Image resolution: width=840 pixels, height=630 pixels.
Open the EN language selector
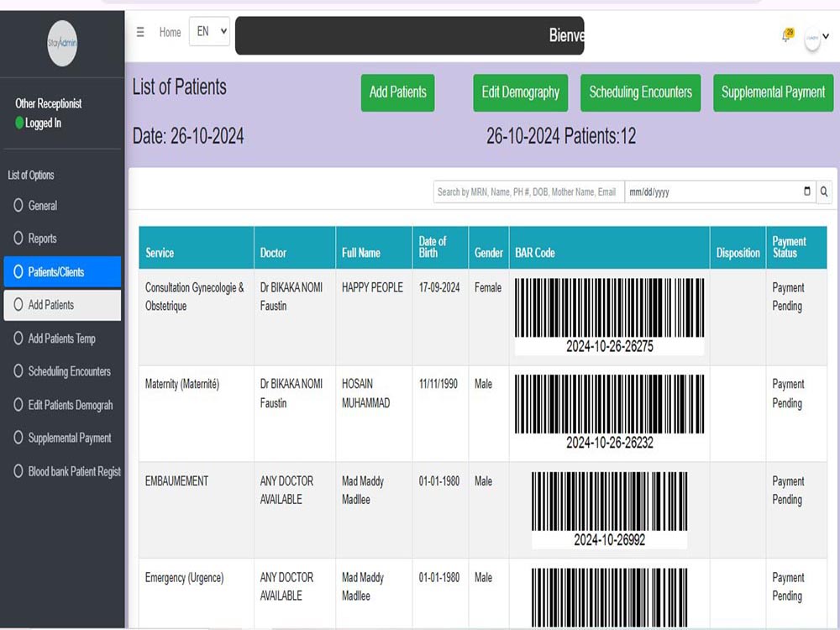point(209,32)
